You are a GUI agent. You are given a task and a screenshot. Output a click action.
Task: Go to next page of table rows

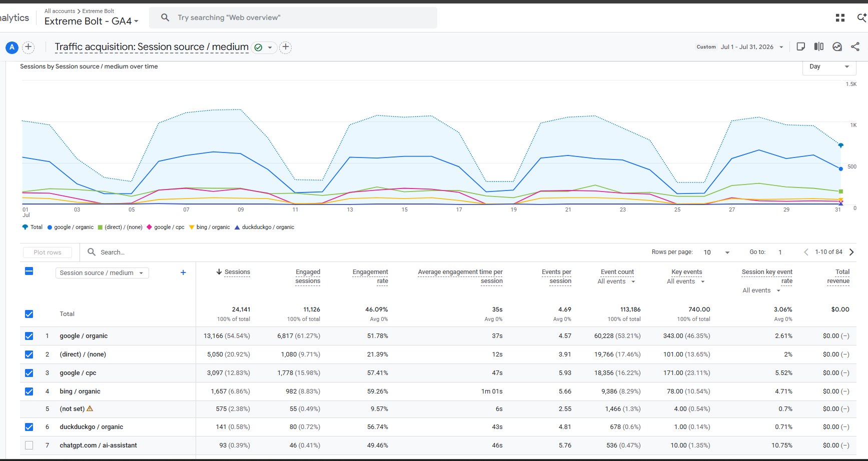point(851,252)
